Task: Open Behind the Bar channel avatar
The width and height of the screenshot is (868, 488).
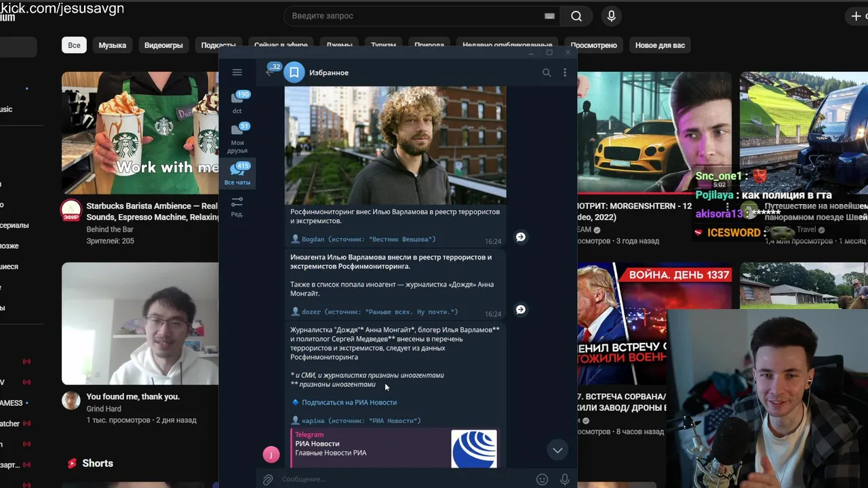Action: tap(71, 211)
